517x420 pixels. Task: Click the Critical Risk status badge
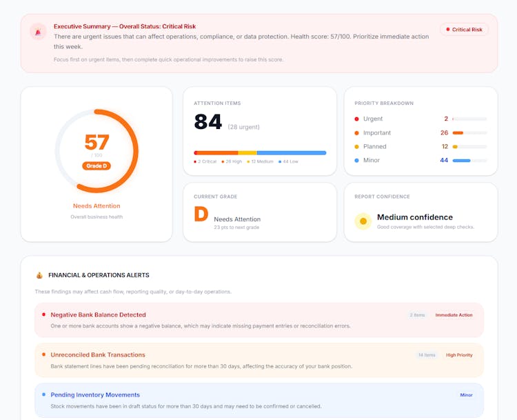(x=465, y=30)
